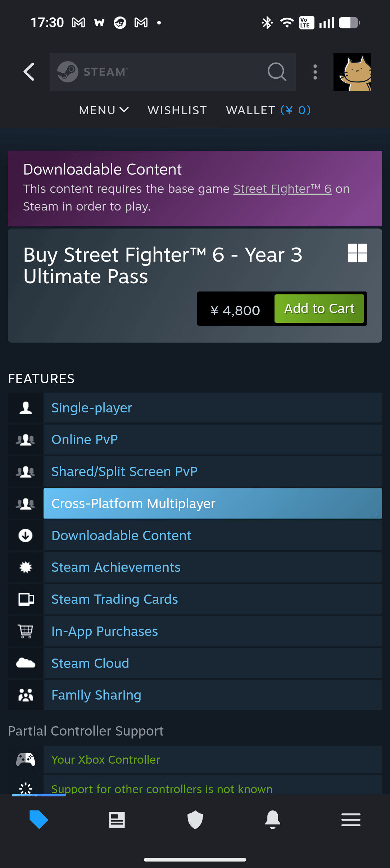
Task: Open the notifications bell tab
Action: point(273,820)
